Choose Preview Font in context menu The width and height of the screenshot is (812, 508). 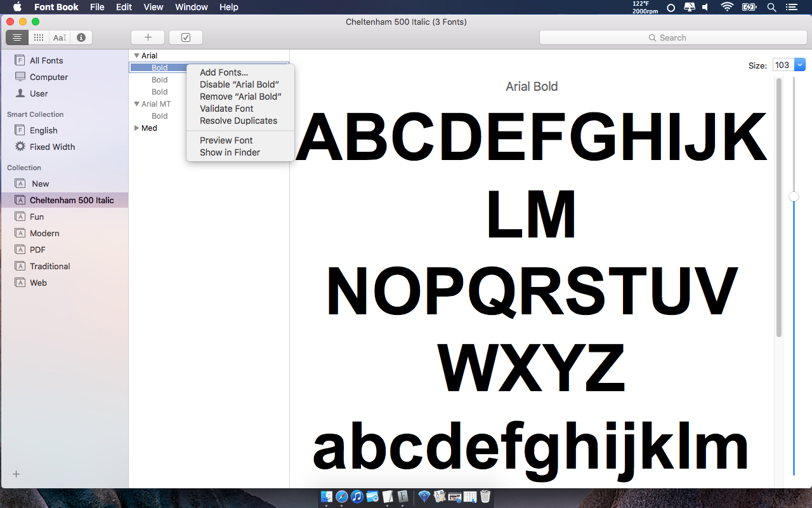click(x=240, y=140)
